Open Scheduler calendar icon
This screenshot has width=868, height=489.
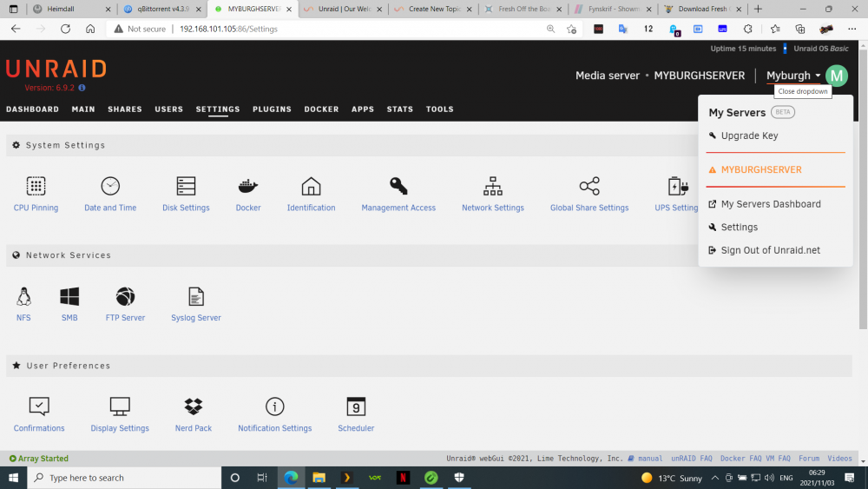click(356, 406)
